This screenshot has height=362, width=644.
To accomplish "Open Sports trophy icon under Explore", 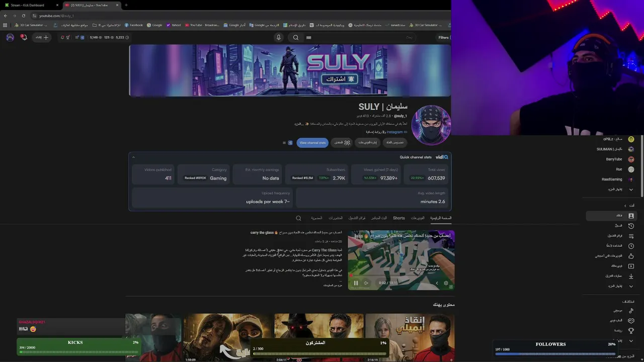I will [x=631, y=331].
